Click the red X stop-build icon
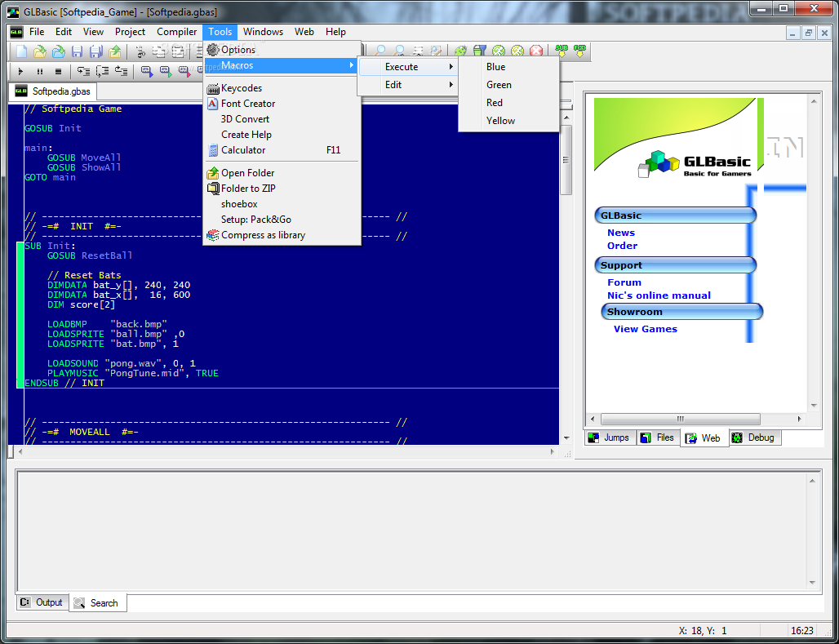Viewport: 839px width, 644px height. click(535, 51)
